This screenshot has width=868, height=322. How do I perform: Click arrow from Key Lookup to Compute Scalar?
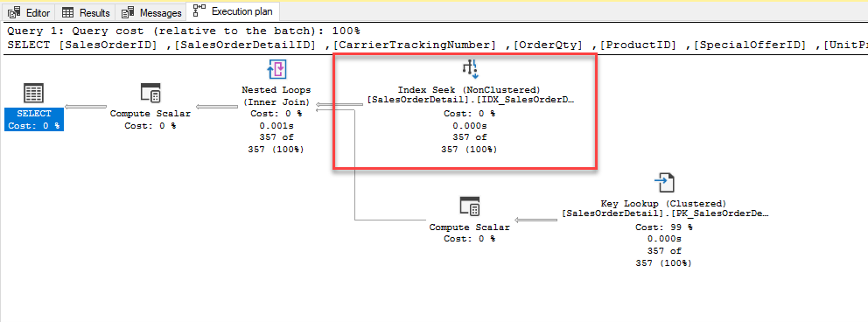pos(536,220)
